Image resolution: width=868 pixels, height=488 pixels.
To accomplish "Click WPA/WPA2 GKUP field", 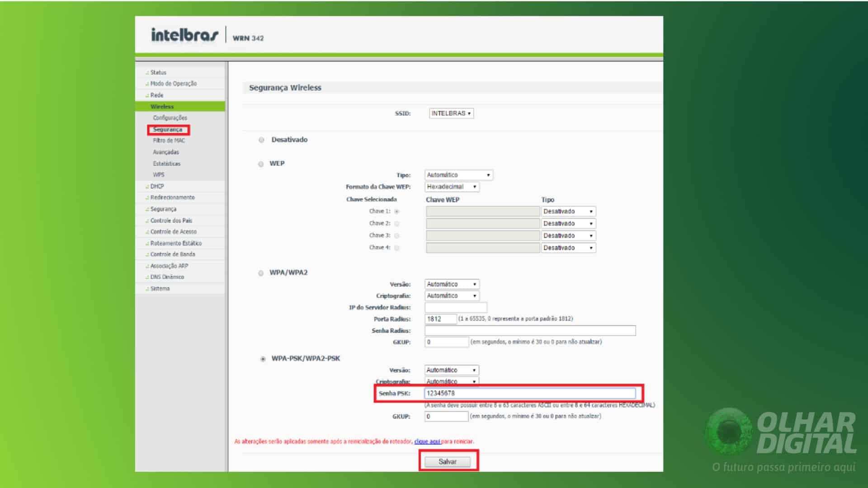I will pyautogui.click(x=447, y=342).
